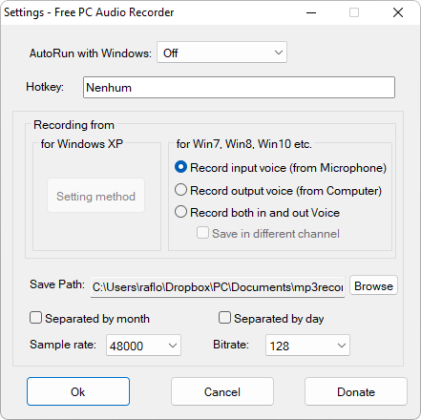Click the Save Path text field
This screenshot has width=421, height=420.
tap(218, 287)
